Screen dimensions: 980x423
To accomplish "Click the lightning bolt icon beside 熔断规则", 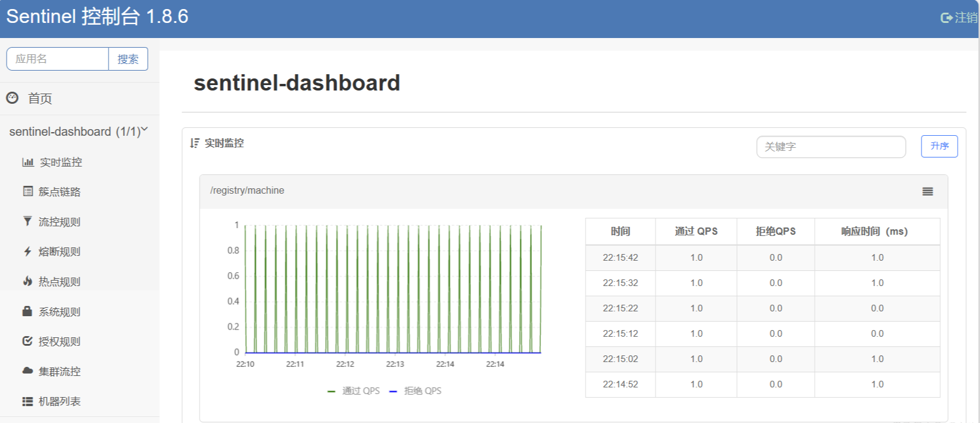I will 28,252.
